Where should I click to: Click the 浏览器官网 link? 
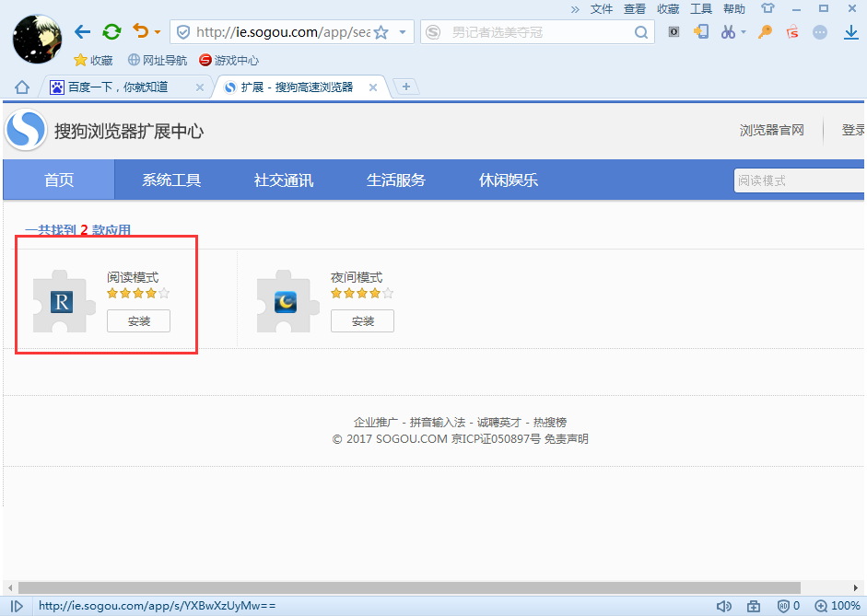pyautogui.click(x=771, y=130)
